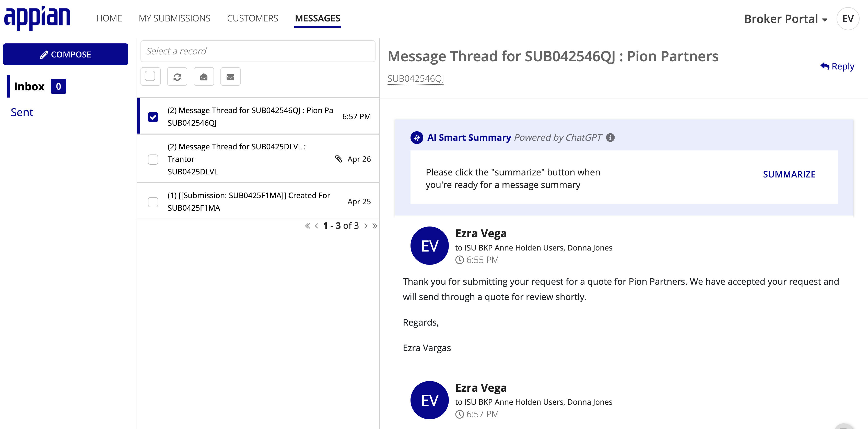Navigate to last page of messages

coord(374,226)
